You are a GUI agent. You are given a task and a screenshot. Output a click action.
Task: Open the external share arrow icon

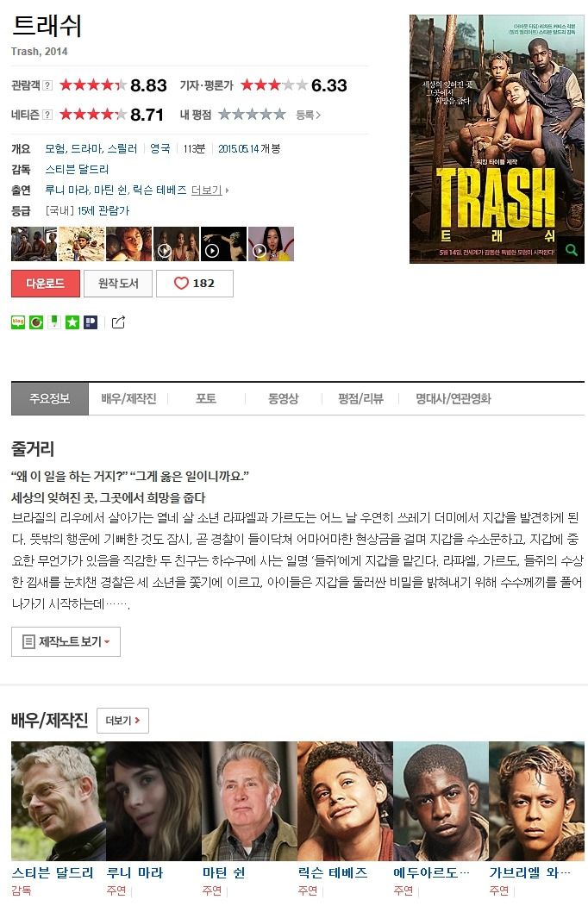(x=118, y=322)
